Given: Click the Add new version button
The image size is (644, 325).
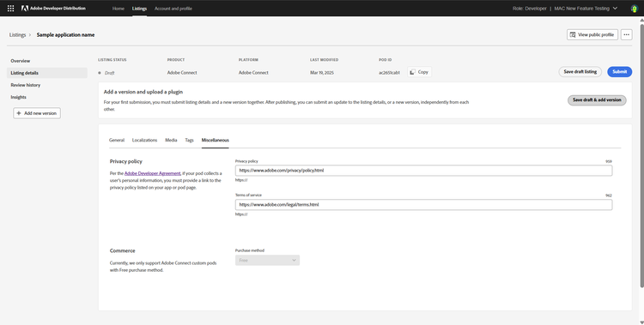Looking at the screenshot, I should point(37,113).
